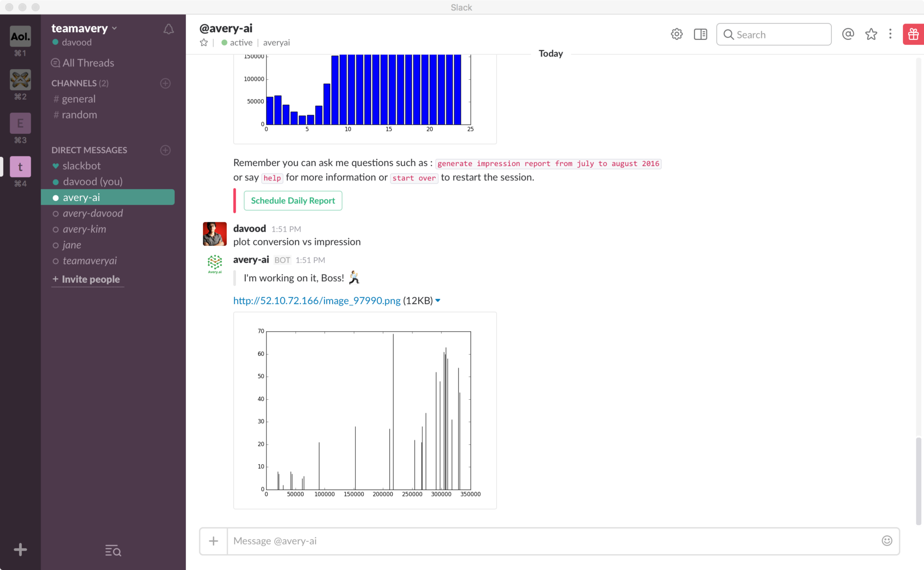
Task: Open starred items list
Action: [871, 34]
